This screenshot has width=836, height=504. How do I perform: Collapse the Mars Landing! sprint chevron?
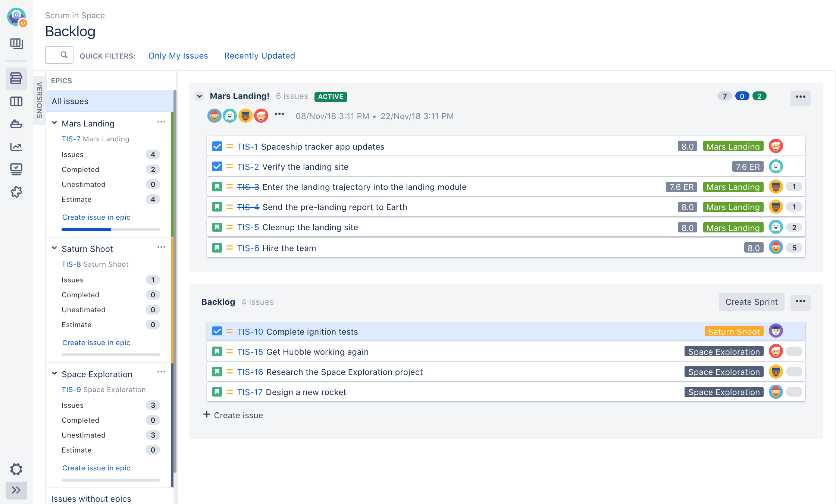point(200,96)
